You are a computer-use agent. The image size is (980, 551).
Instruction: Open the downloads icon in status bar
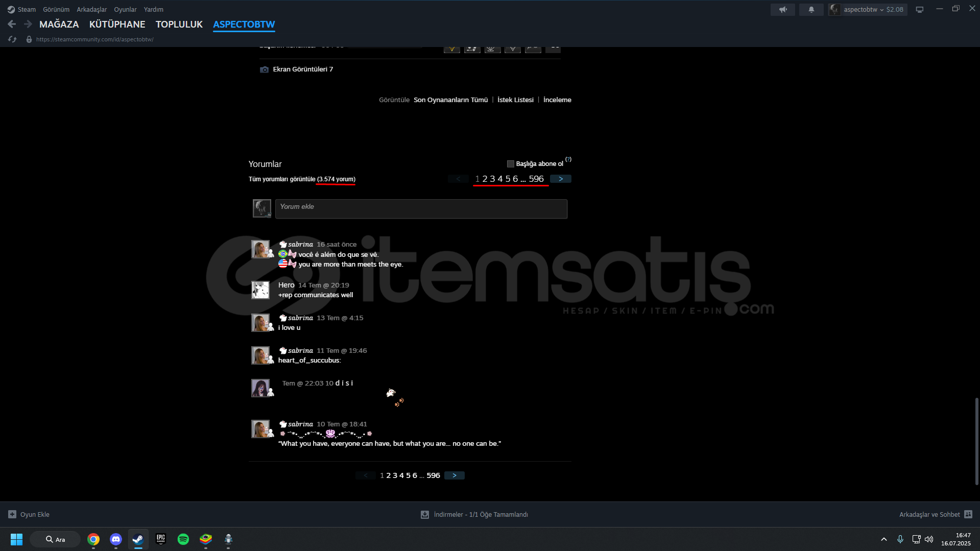[x=425, y=514]
